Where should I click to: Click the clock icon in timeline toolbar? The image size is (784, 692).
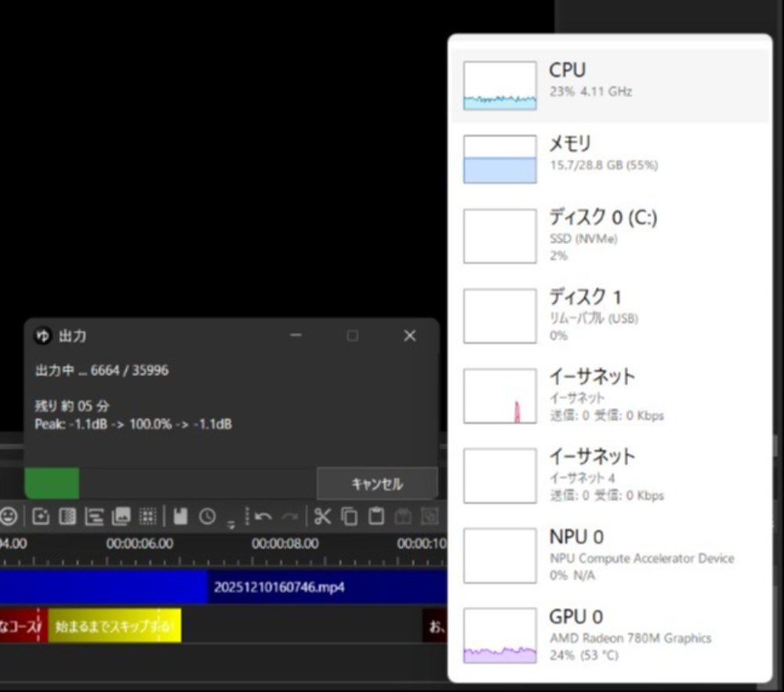208,516
